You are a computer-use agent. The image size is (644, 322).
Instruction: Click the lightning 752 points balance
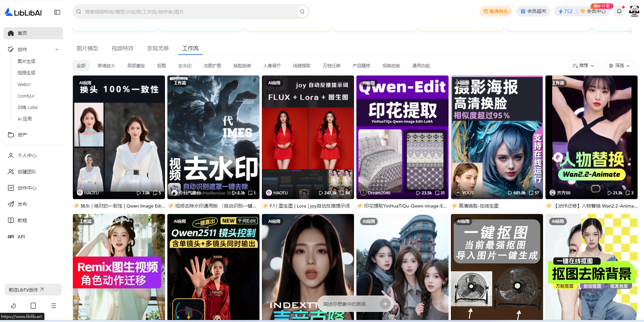click(566, 11)
